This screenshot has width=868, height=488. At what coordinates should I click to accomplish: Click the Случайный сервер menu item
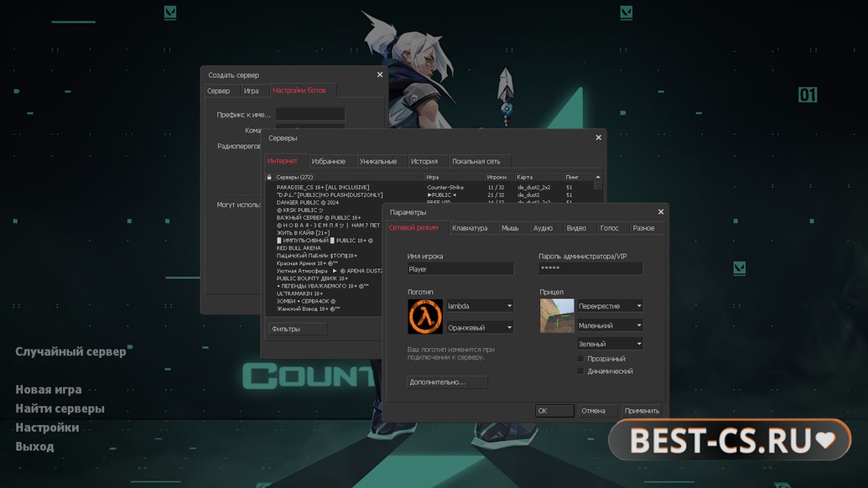[x=70, y=351]
